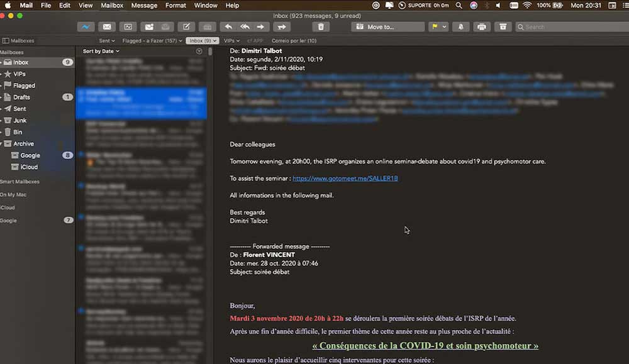
Task: Select the Drafts mailbox in sidebar
Action: point(37,97)
